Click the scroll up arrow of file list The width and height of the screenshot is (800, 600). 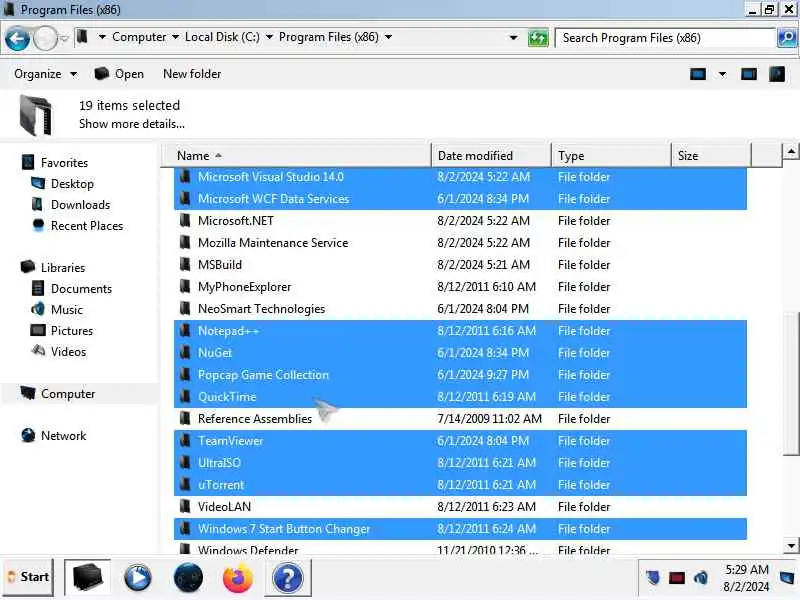tap(791, 151)
